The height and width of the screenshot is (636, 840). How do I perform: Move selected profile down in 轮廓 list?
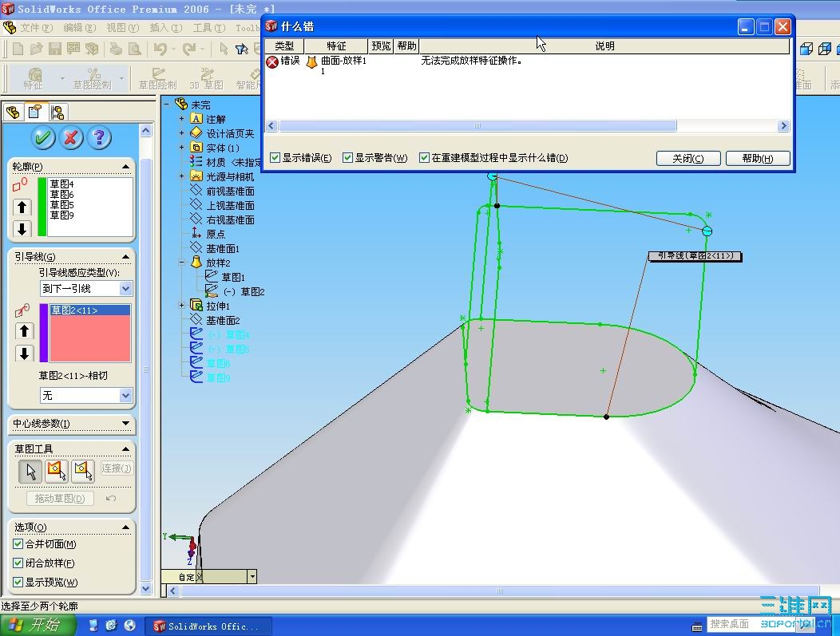22,229
